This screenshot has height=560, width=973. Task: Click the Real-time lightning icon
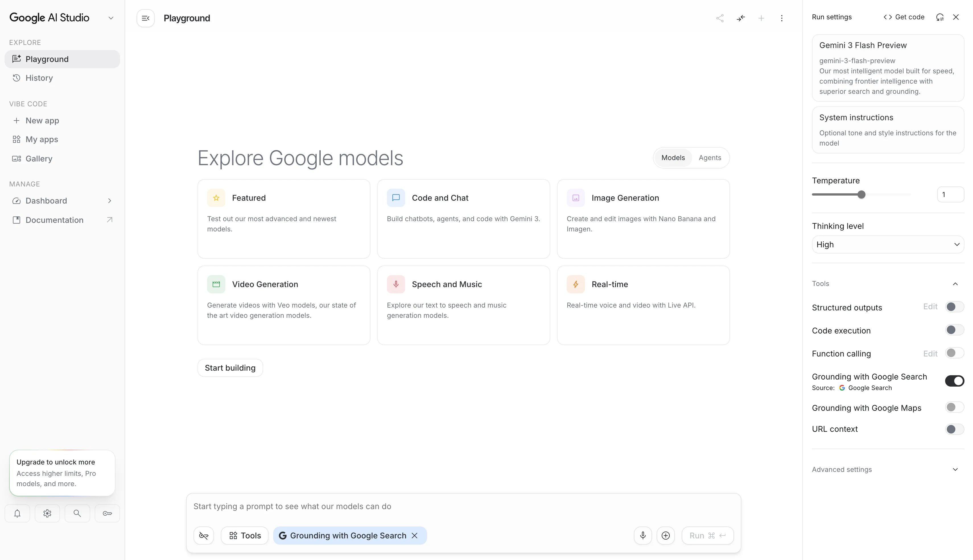point(576,284)
